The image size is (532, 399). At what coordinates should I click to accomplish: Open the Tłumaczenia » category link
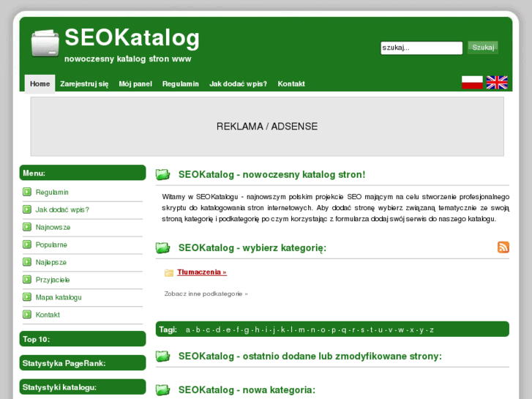[202, 272]
